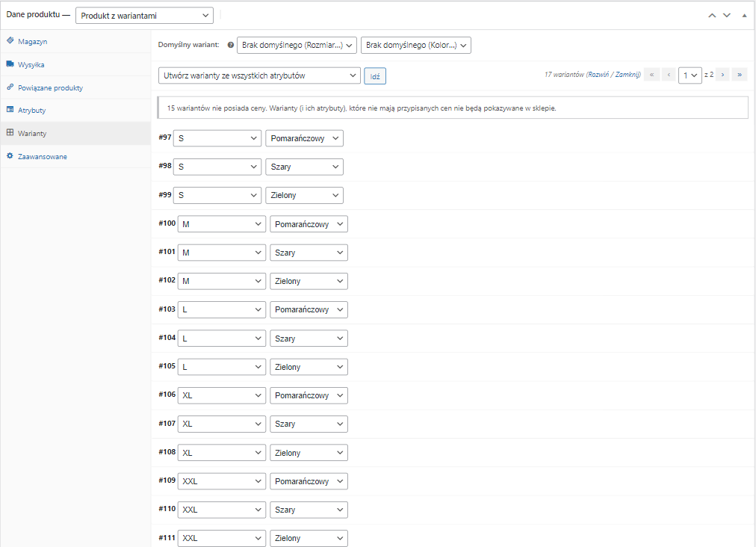Click the Warianty grid icon
The width and height of the screenshot is (756, 547).
tap(10, 133)
